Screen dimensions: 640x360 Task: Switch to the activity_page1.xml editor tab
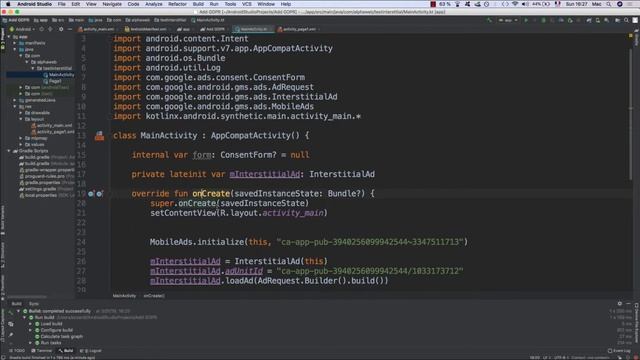pyautogui.click(x=298, y=29)
